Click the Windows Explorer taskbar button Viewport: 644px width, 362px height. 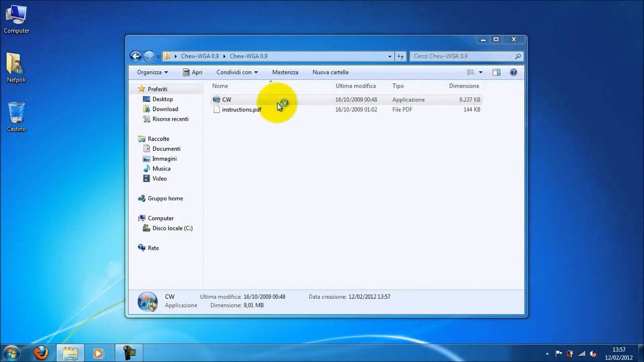pyautogui.click(x=70, y=353)
